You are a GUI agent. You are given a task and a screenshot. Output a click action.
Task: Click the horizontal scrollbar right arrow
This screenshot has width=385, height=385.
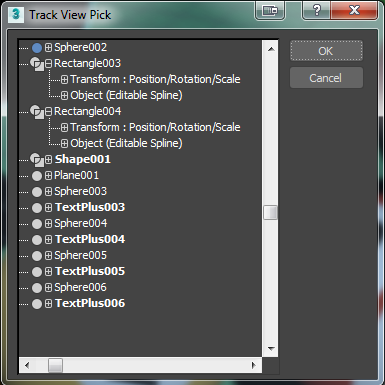pos(254,365)
